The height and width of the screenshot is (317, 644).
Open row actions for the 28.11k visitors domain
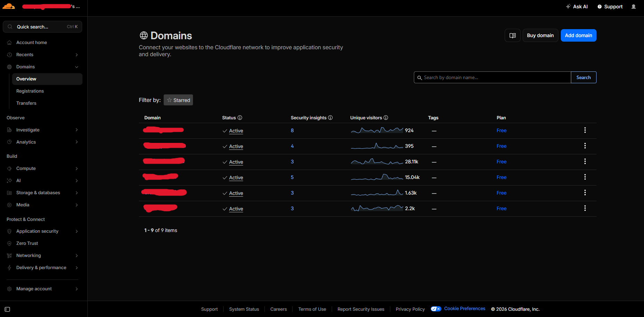[585, 161]
